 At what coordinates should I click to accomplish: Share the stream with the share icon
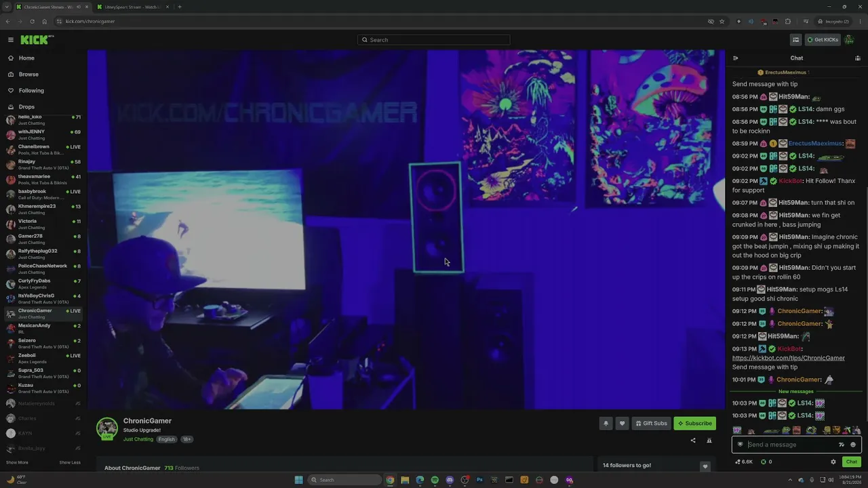(x=693, y=441)
